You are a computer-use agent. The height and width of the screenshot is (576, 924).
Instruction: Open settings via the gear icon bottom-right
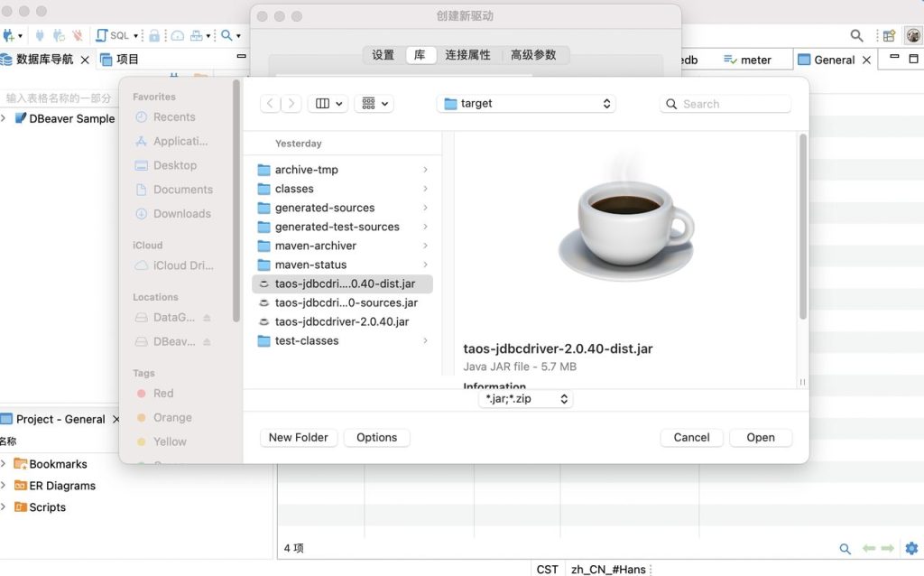click(911, 548)
